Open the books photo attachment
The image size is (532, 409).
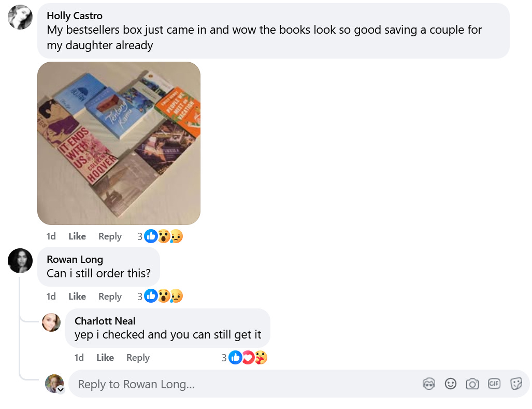coord(119,143)
